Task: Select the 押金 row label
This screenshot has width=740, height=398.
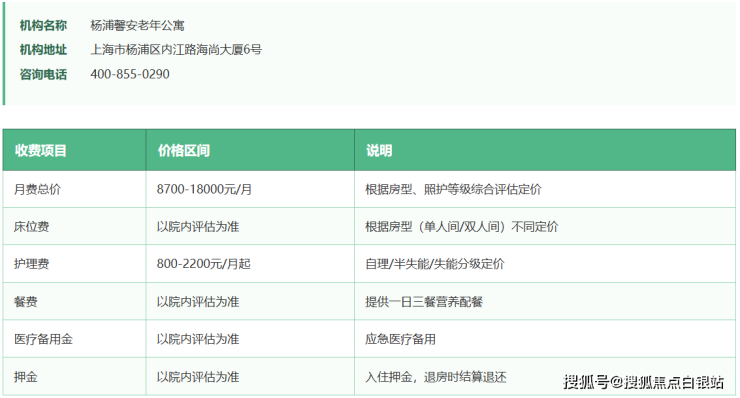Action: 25,377
